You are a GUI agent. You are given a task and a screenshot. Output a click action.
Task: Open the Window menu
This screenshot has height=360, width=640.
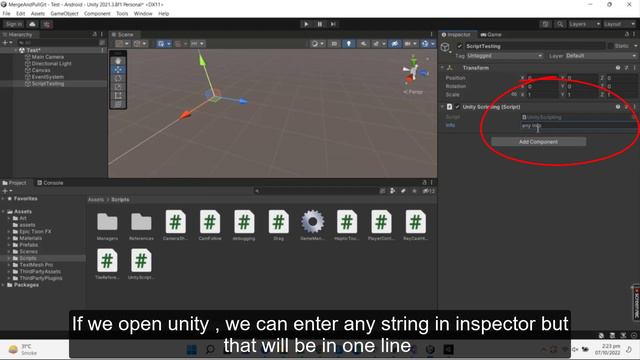point(143,13)
